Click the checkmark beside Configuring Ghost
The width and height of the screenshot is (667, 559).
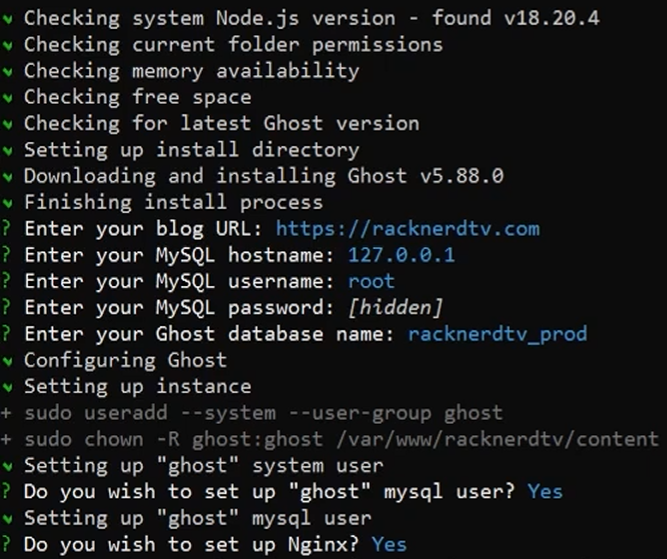click(x=7, y=362)
